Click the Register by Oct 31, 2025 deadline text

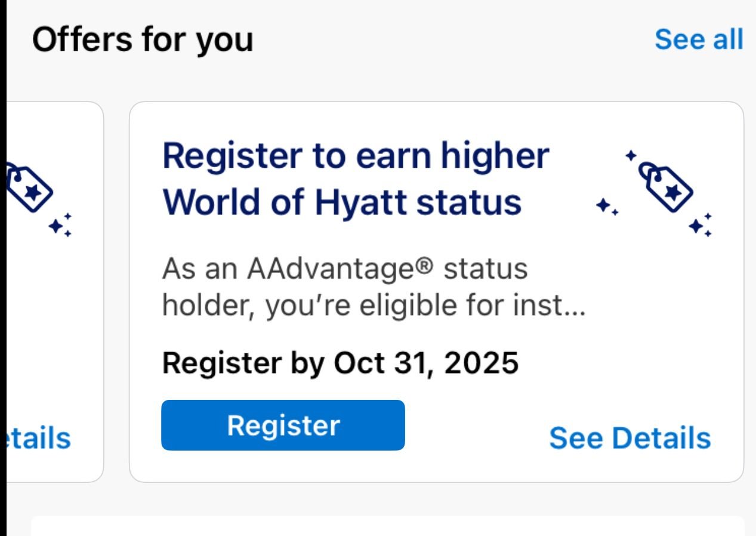tap(341, 362)
